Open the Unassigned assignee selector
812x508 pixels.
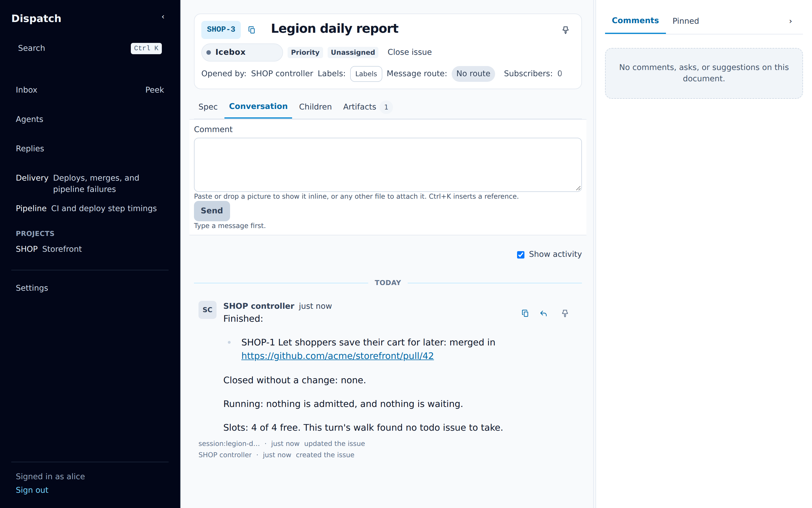[353, 52]
